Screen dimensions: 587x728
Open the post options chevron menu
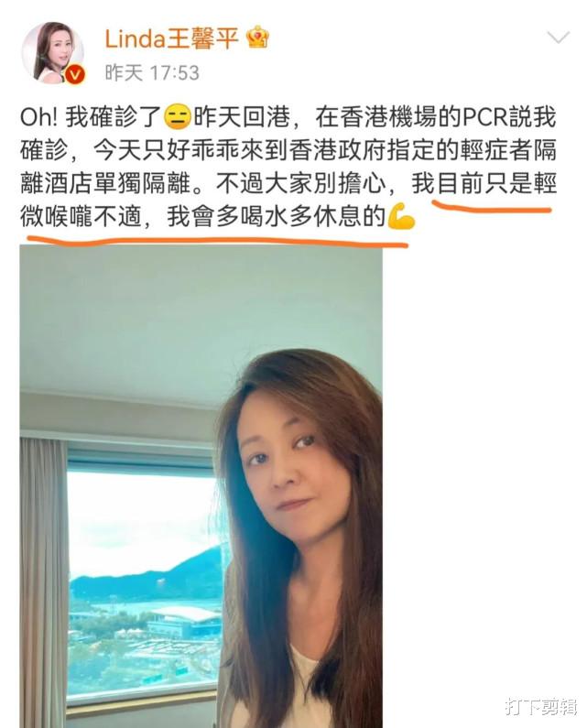tap(558, 38)
